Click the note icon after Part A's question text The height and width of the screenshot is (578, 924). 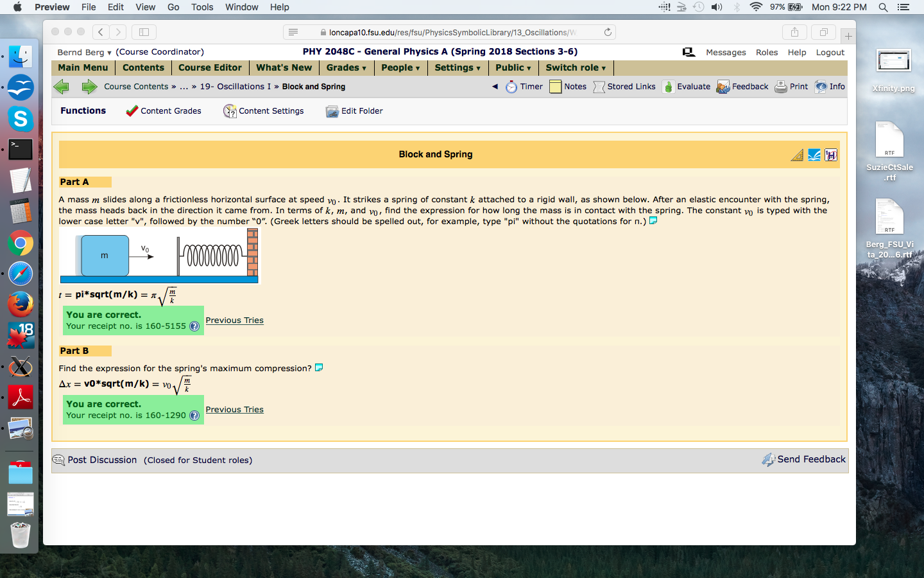click(653, 220)
